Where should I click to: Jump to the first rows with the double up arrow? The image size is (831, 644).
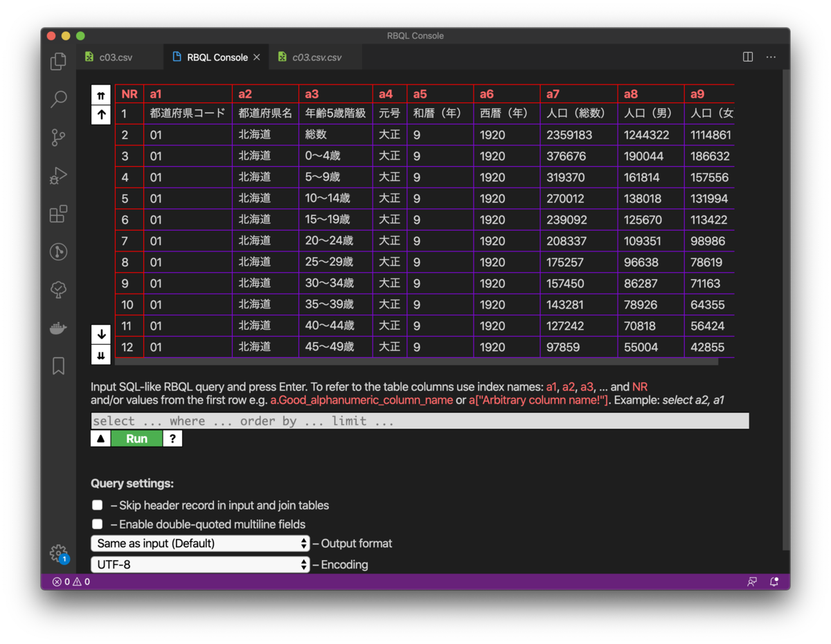101,95
